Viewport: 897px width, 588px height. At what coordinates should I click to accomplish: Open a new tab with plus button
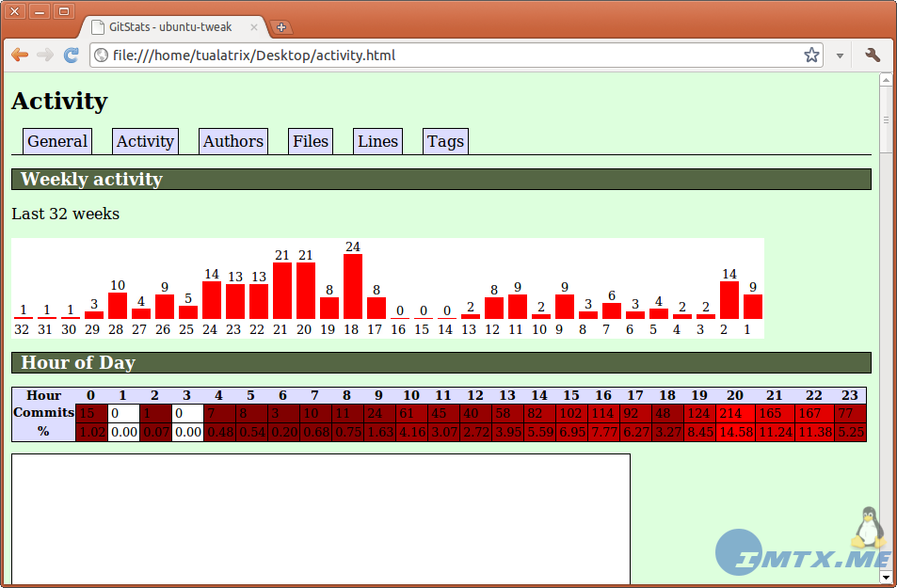(x=280, y=27)
